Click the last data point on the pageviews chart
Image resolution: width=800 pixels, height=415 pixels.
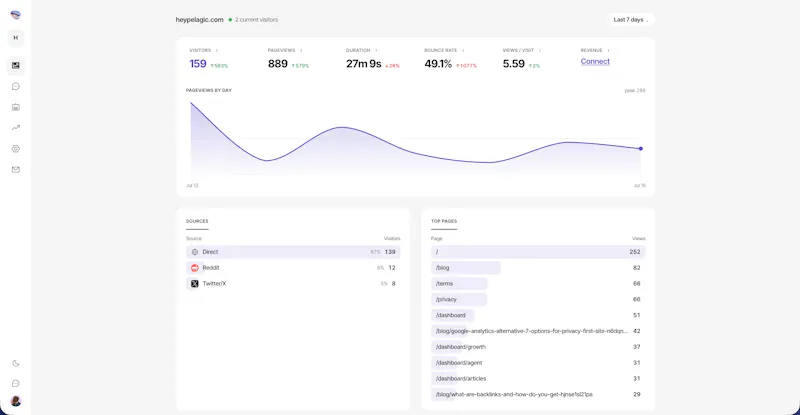click(641, 149)
